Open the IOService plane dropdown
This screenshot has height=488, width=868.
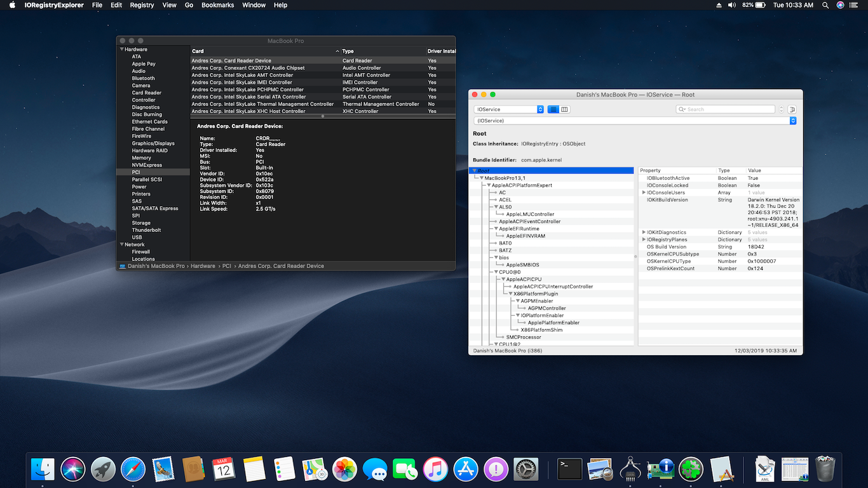[x=509, y=109]
